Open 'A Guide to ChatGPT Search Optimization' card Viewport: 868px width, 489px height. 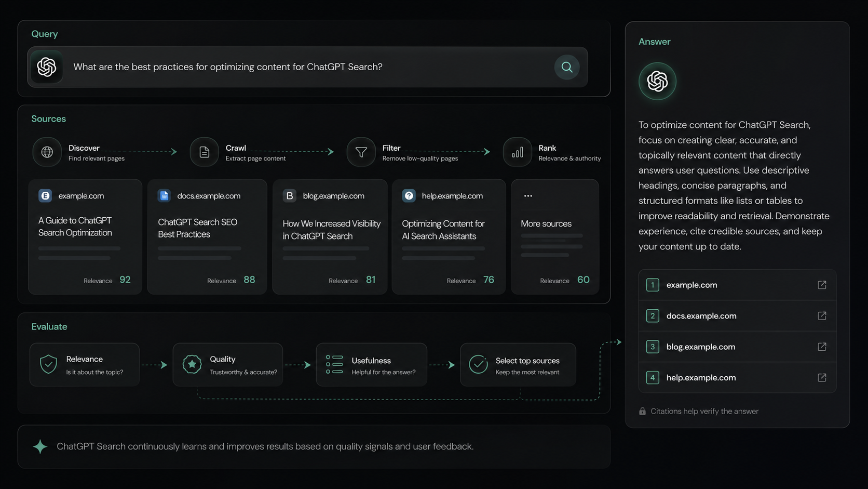pos(85,237)
